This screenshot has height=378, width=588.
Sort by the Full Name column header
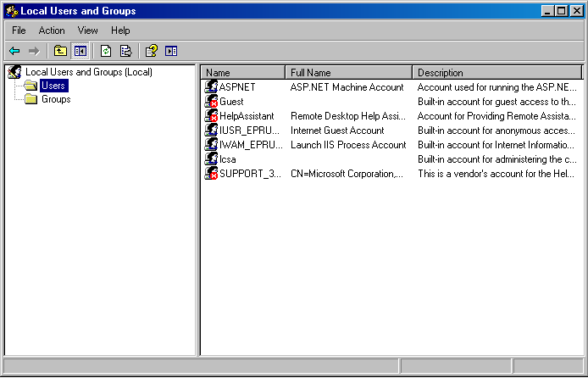click(349, 72)
